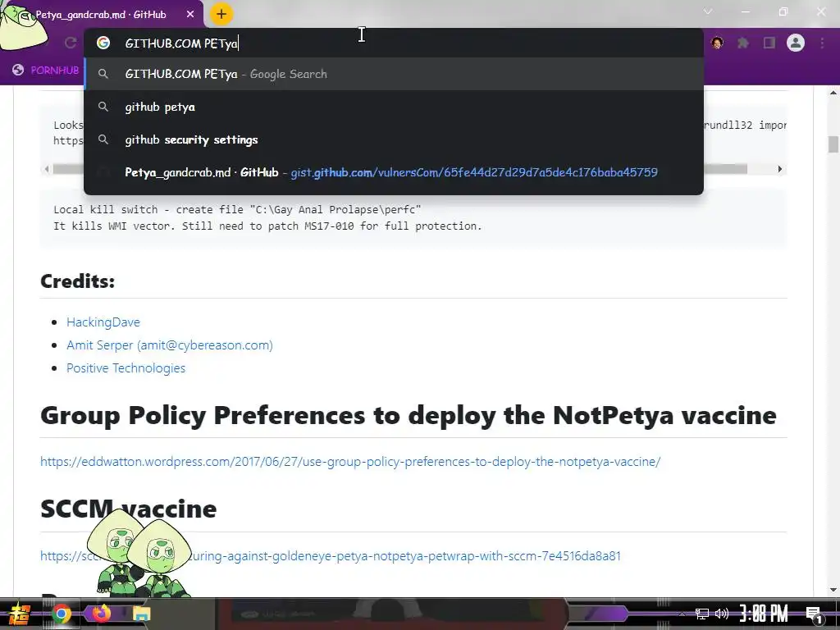Click the network status tray icon
This screenshot has height=630, width=840.
coord(702,614)
